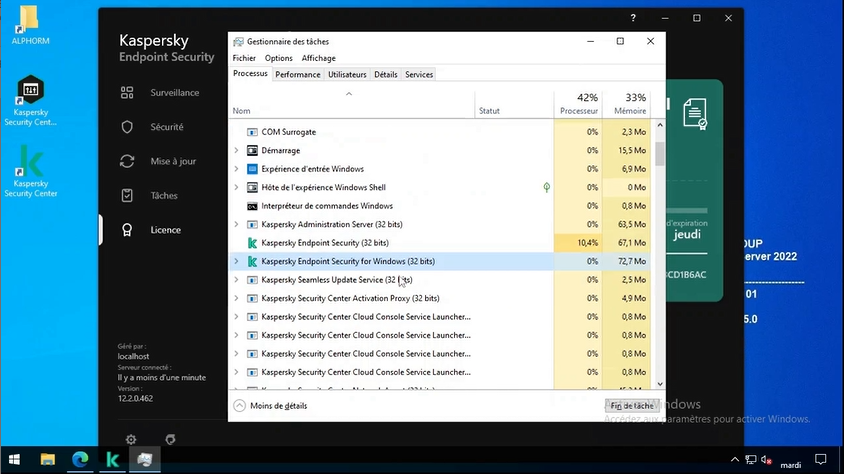Screen dimensions: 844x474
Task: Sort processes by Mémoire column header
Action: [x=629, y=104]
